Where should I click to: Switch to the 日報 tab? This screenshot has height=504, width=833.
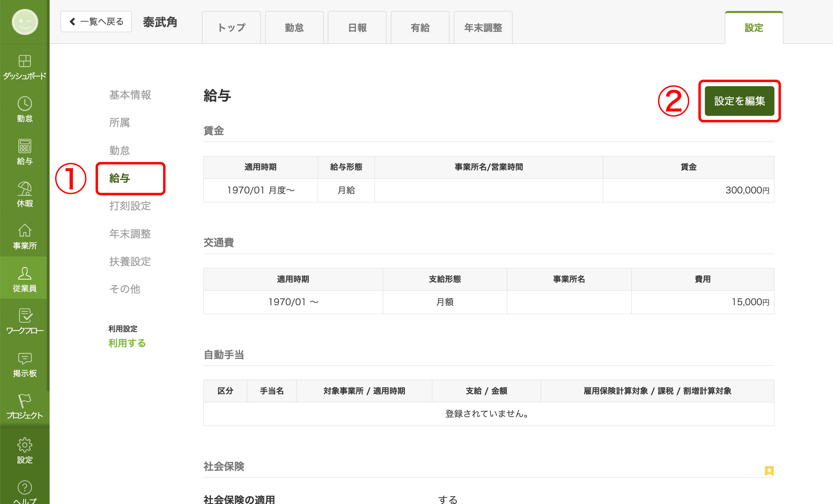point(357,28)
